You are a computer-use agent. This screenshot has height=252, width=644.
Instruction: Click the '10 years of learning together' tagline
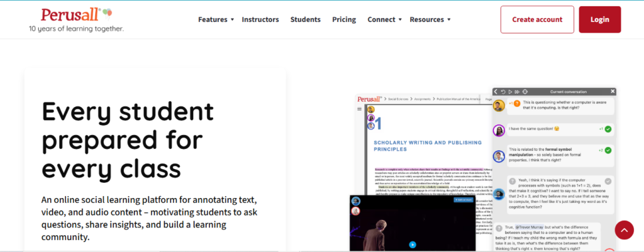[76, 29]
